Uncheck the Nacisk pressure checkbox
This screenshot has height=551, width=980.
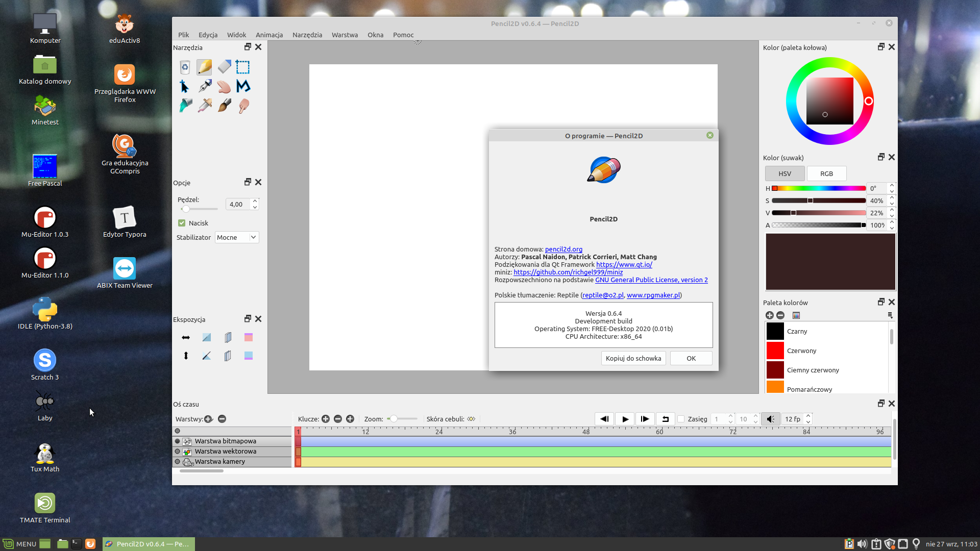click(182, 223)
